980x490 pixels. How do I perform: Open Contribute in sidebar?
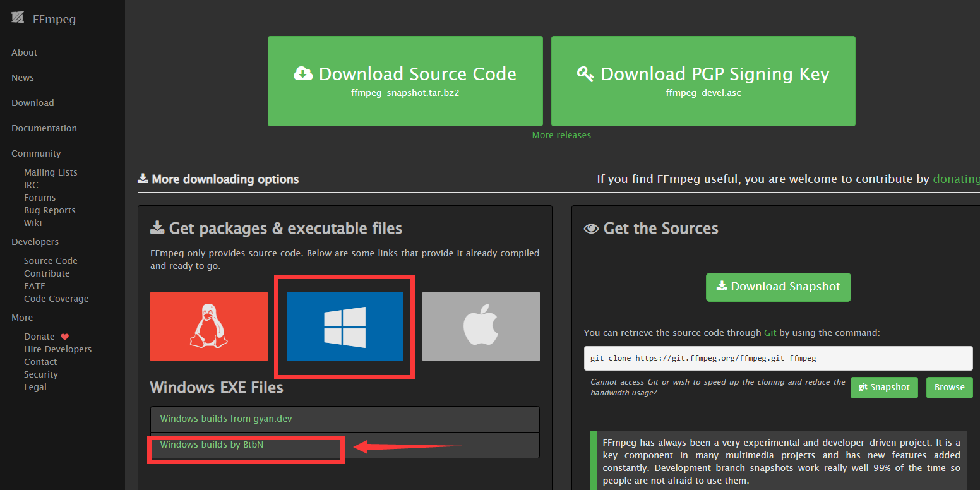[x=47, y=273]
